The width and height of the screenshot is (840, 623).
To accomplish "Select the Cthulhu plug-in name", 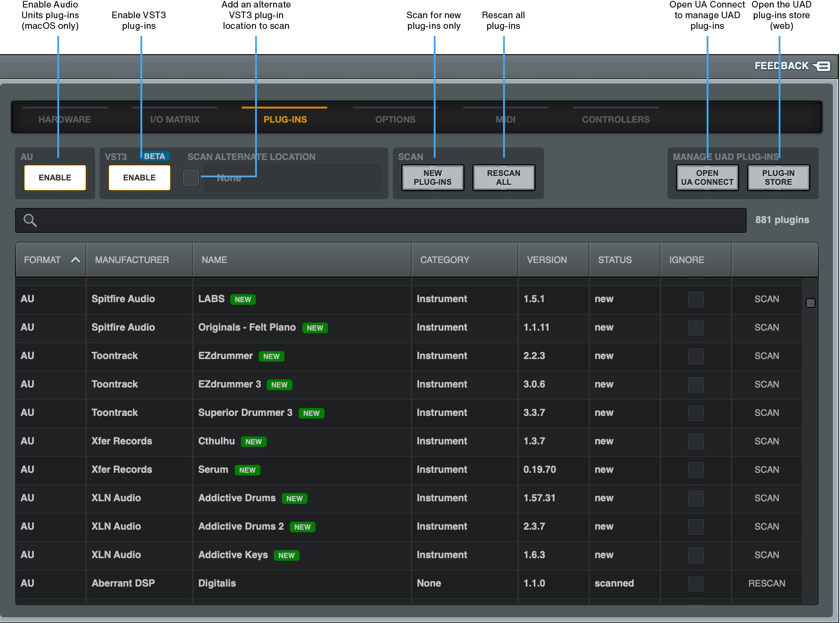I will coord(216,441).
